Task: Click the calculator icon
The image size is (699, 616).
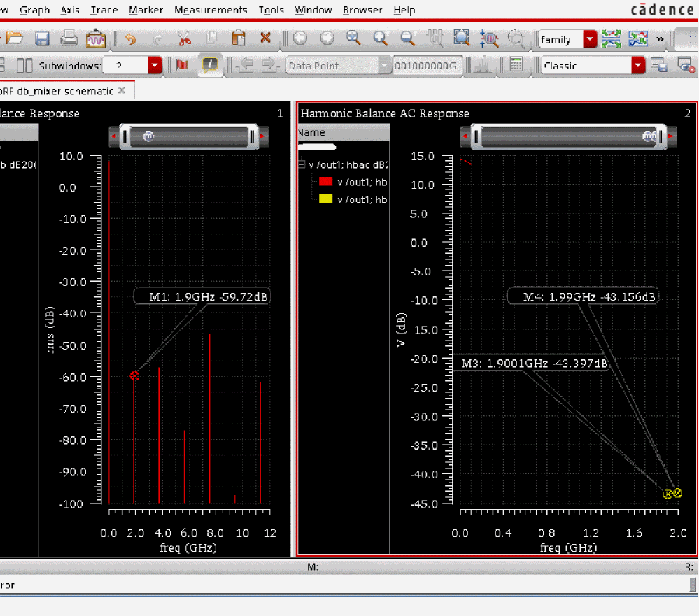Action: pyautogui.click(x=516, y=65)
